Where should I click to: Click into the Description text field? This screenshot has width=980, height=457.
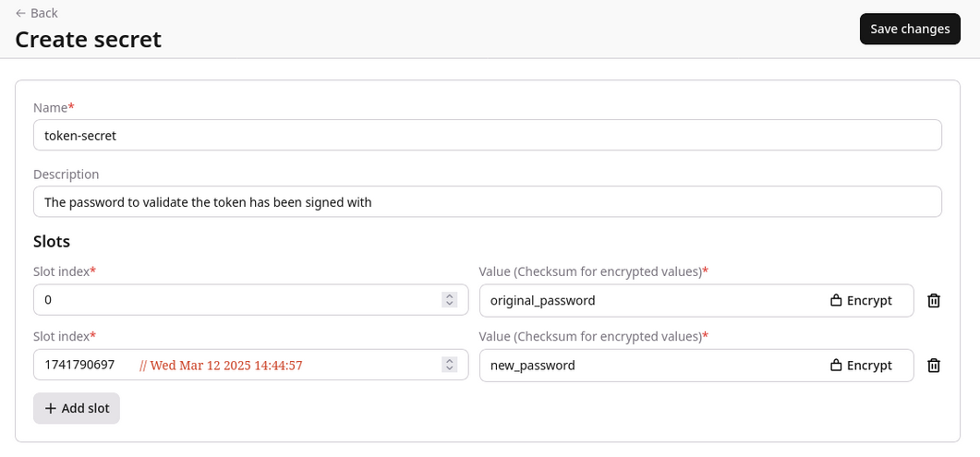[487, 202]
